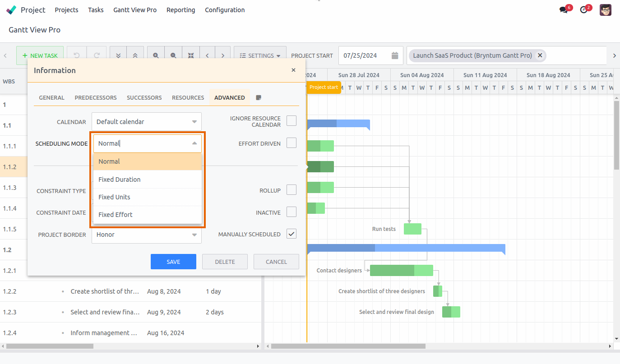Click the Zoom to Fit icon
620x364 pixels.
(191, 55)
